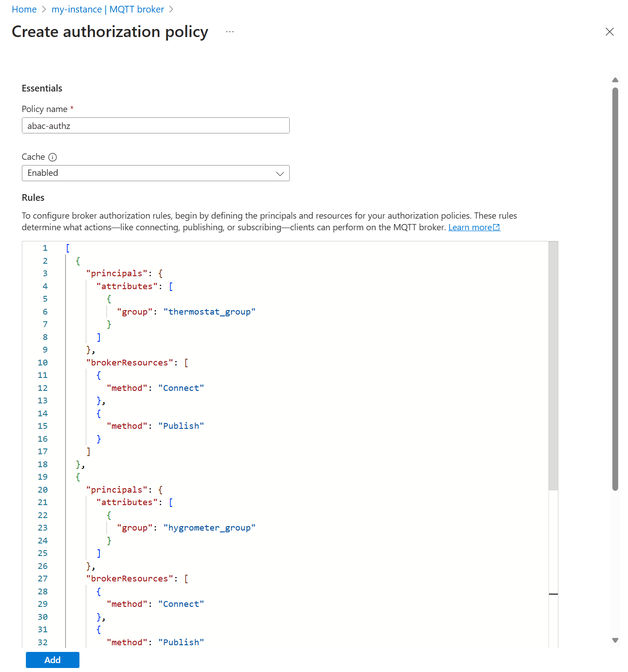Screen dimensions: 628x672
Task: Select the Policy name field containing abac-authz
Action: point(155,125)
